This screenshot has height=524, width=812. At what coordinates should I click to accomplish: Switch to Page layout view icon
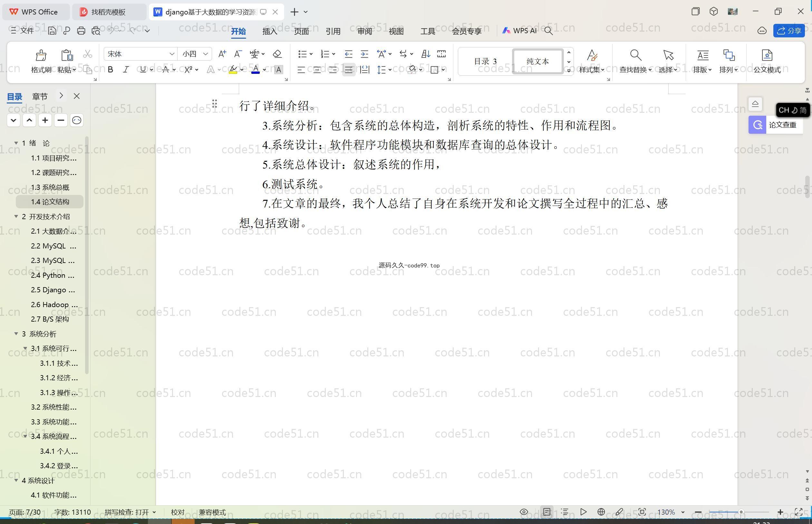tap(547, 512)
